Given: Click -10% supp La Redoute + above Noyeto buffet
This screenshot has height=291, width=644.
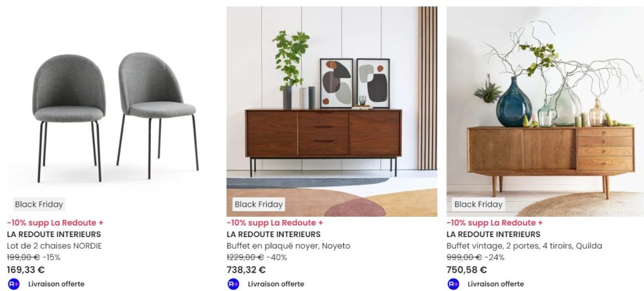Looking at the screenshot, I should coord(275,223).
